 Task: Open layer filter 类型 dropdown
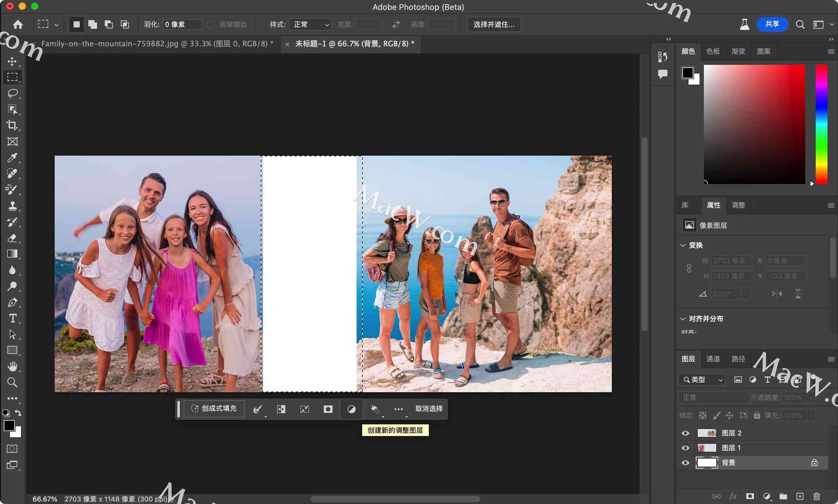pyautogui.click(x=702, y=380)
